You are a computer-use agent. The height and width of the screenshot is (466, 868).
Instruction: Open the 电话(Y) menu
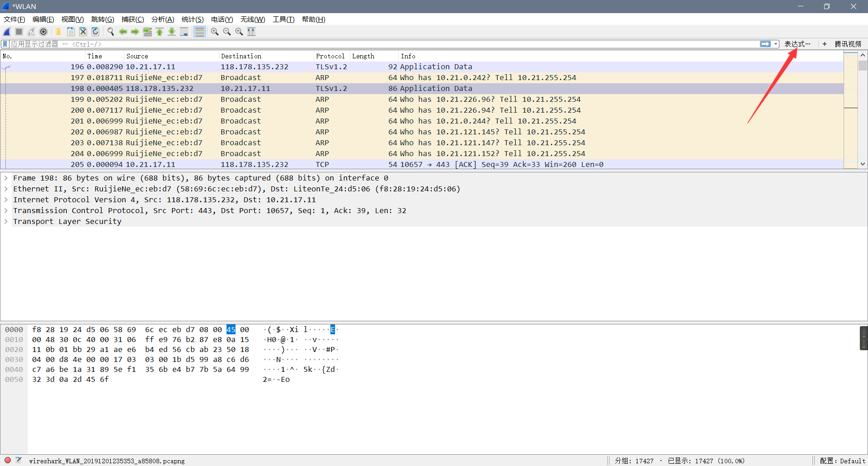(x=222, y=19)
